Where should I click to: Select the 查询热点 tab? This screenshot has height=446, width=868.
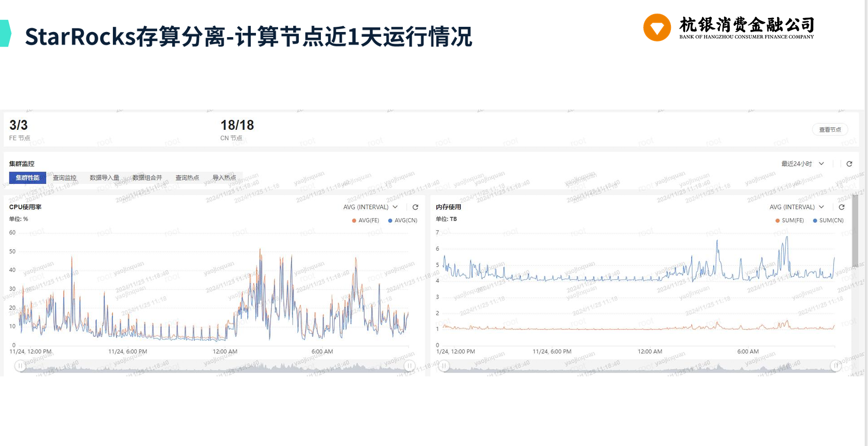point(187,178)
